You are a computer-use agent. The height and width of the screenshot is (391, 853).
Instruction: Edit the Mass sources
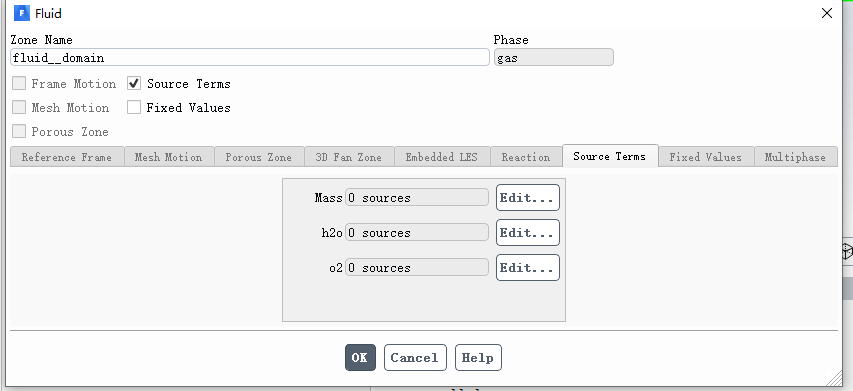[528, 197]
